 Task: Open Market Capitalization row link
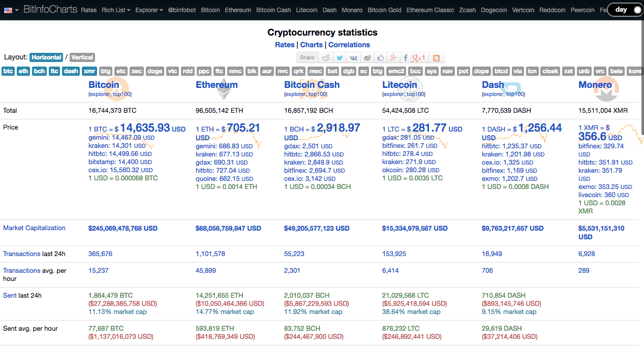click(x=34, y=228)
